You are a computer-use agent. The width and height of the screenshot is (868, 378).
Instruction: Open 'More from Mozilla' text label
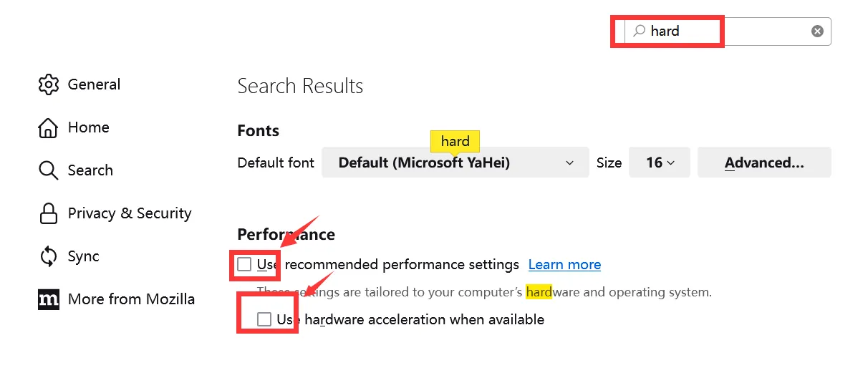pyautogui.click(x=131, y=299)
